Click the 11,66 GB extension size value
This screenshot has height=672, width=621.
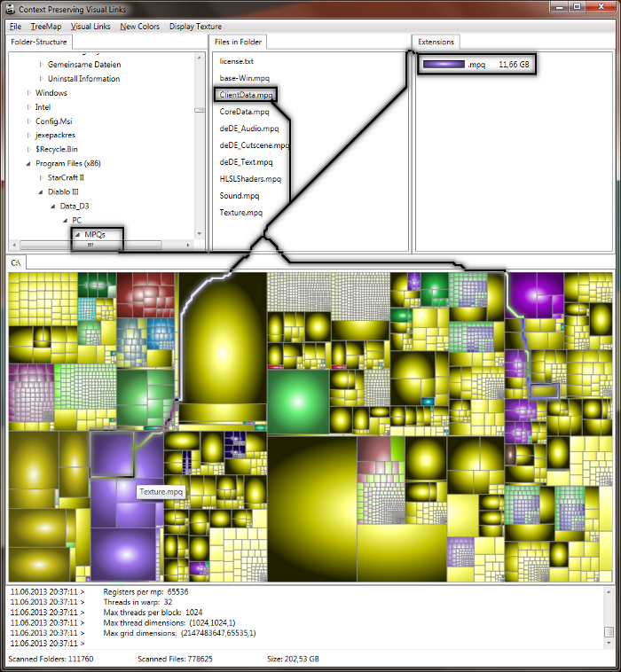pyautogui.click(x=514, y=65)
